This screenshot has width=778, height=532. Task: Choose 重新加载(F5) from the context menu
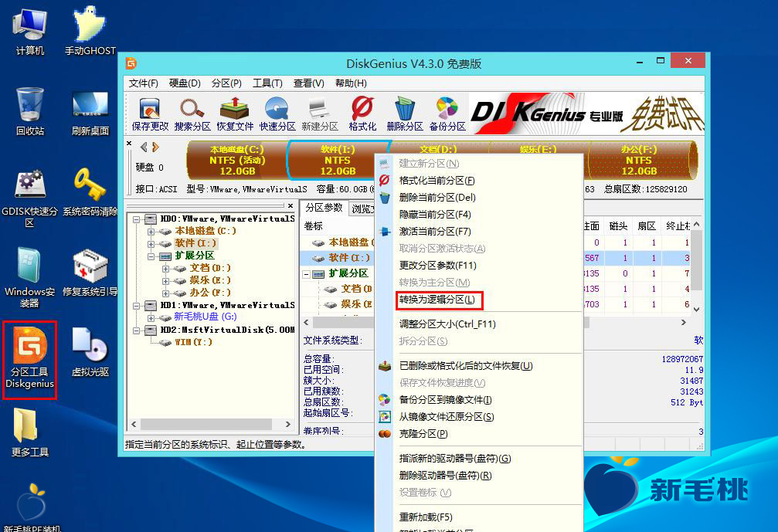479,517
